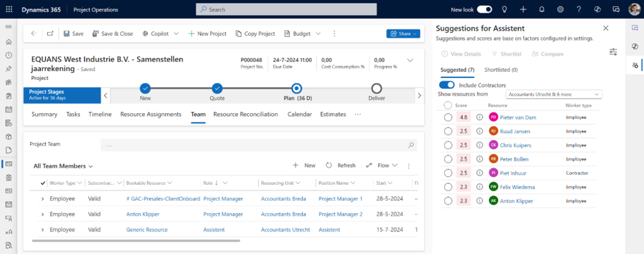Expand row of Anton Klipper team member

(43, 214)
